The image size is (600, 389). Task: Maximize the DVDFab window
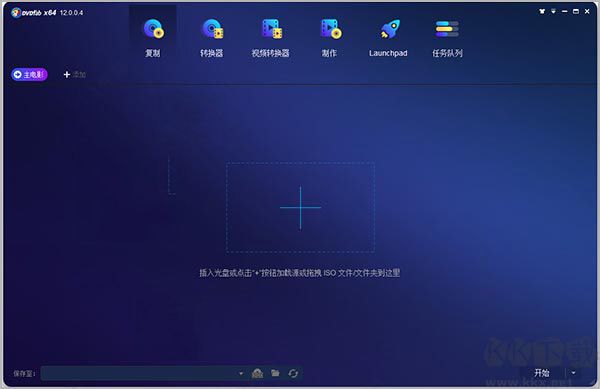(x=576, y=11)
